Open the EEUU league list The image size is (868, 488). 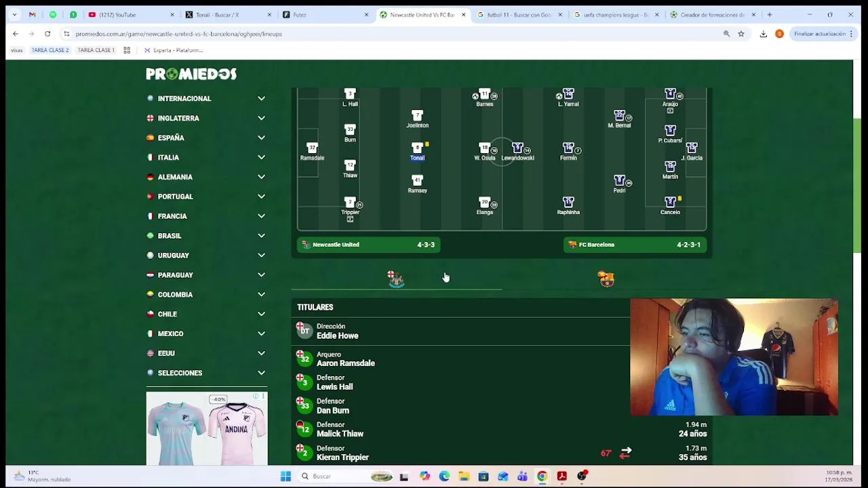point(206,353)
